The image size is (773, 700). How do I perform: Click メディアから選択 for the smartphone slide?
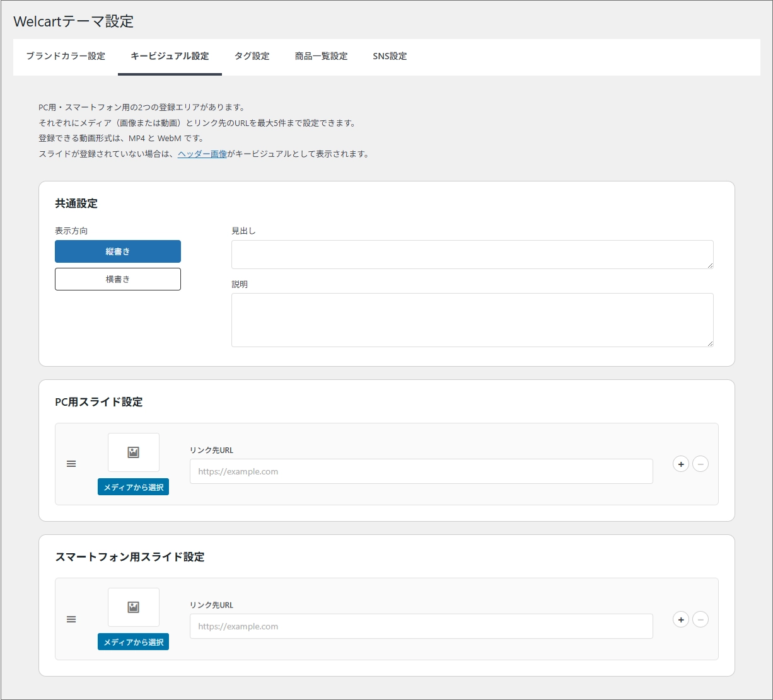click(x=133, y=641)
